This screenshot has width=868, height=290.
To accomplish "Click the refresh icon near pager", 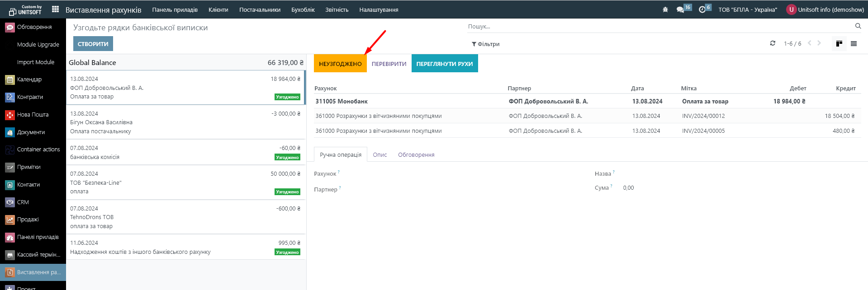I will pos(773,43).
